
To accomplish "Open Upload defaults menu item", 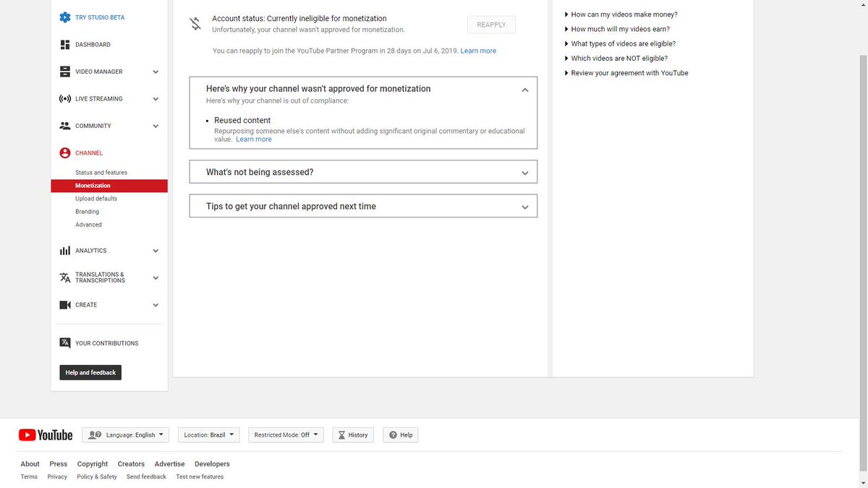I will click(96, 199).
